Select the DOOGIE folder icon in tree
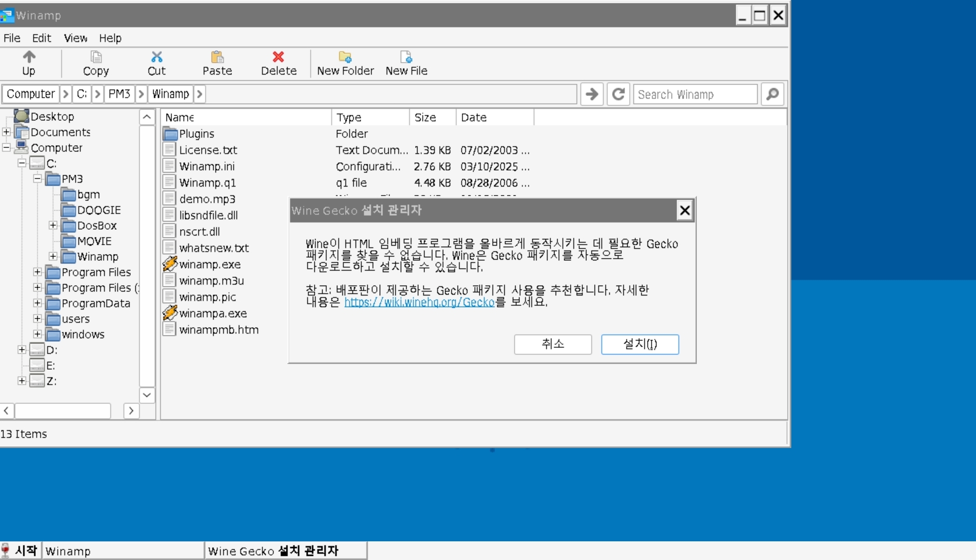The height and width of the screenshot is (560, 976). click(x=68, y=210)
